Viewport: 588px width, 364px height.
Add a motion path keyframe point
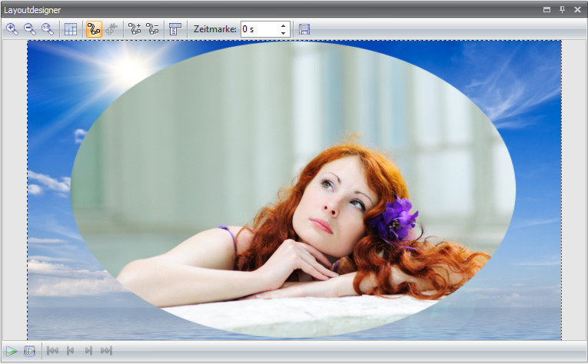click(x=135, y=29)
